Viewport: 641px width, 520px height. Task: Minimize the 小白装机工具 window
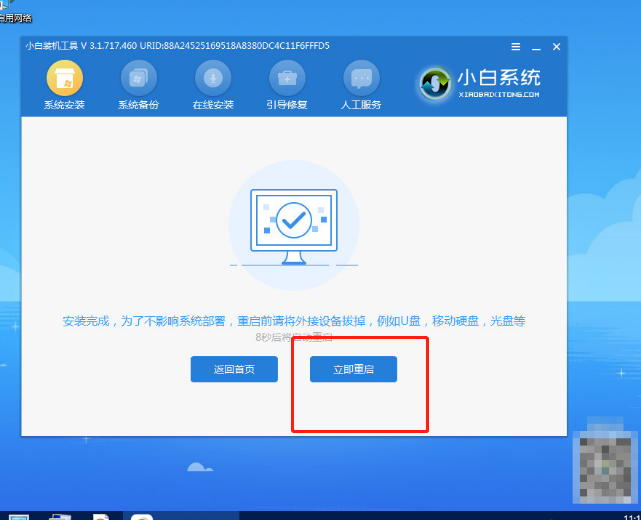point(537,47)
